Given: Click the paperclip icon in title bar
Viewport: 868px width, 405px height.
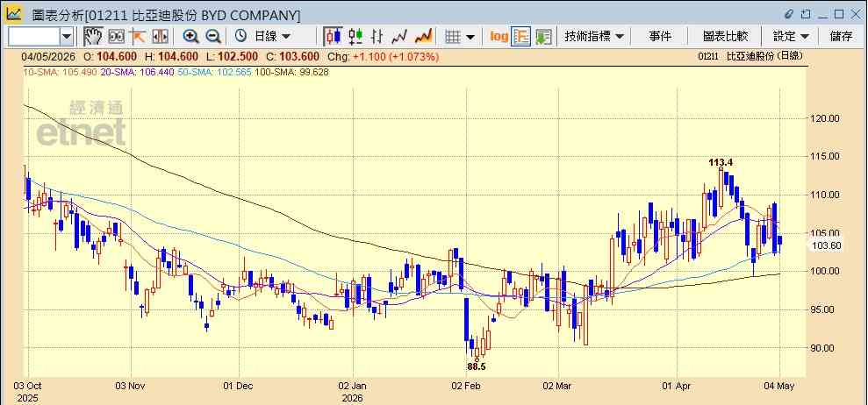Looking at the screenshot, I should [x=789, y=14].
